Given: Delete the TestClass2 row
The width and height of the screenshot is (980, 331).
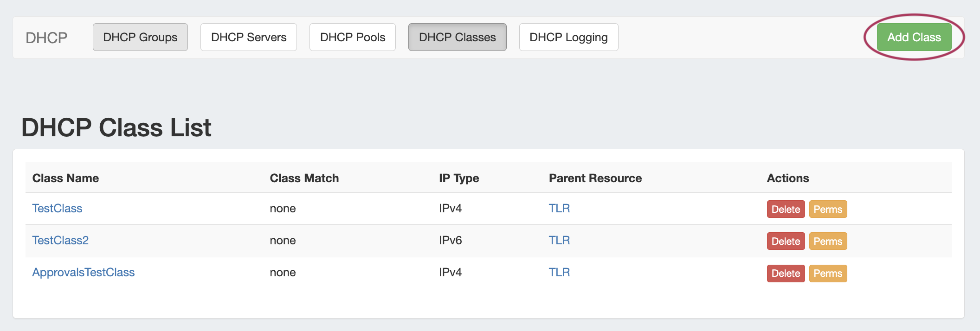Looking at the screenshot, I should point(786,241).
